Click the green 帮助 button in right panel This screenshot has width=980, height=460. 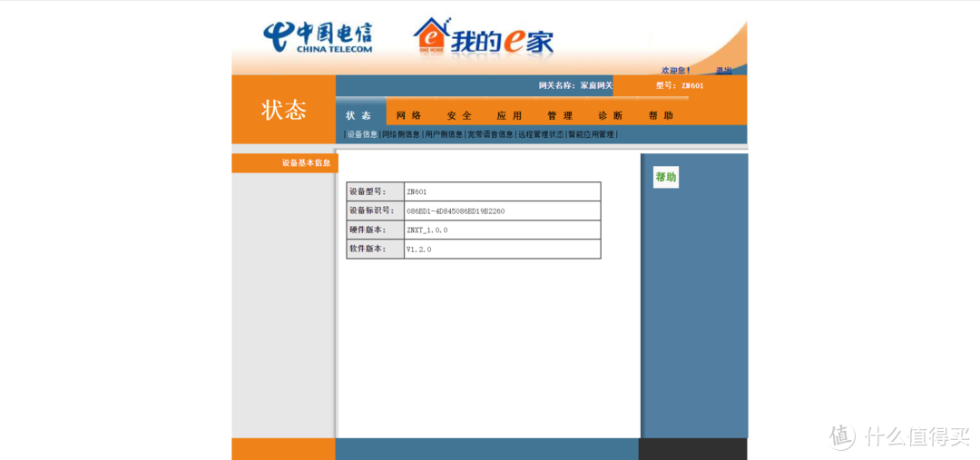click(x=666, y=178)
